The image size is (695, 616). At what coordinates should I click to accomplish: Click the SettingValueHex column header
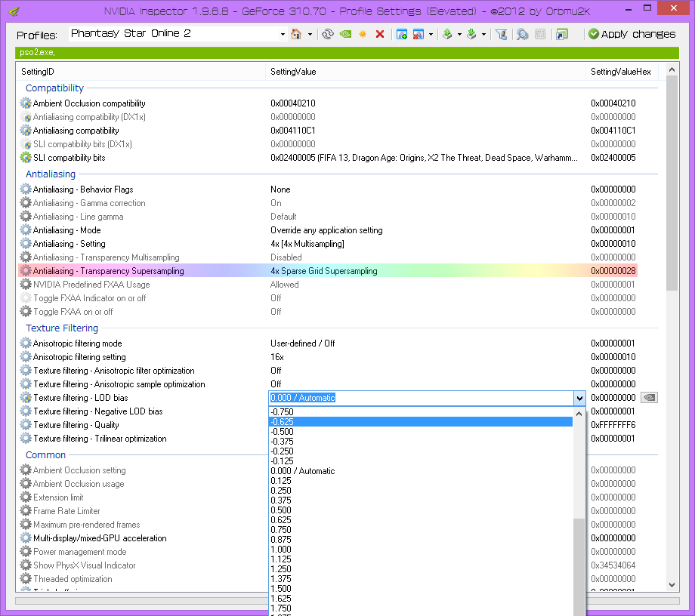point(622,72)
